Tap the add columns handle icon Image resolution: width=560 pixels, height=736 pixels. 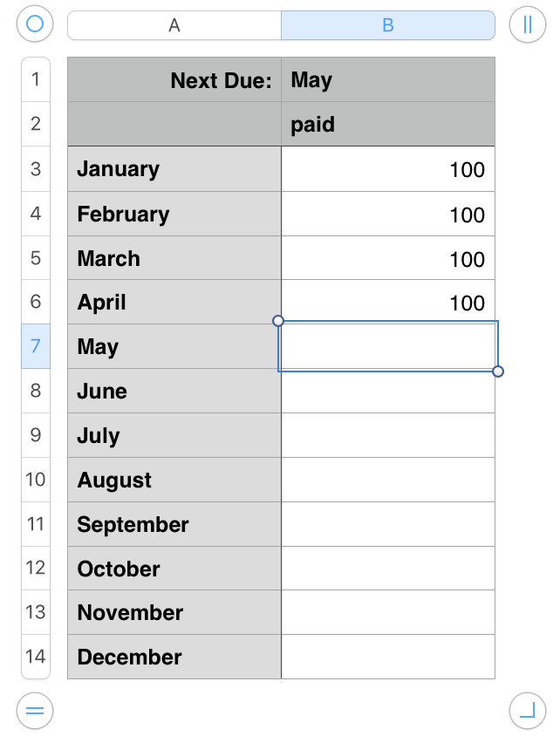pyautogui.click(x=527, y=24)
